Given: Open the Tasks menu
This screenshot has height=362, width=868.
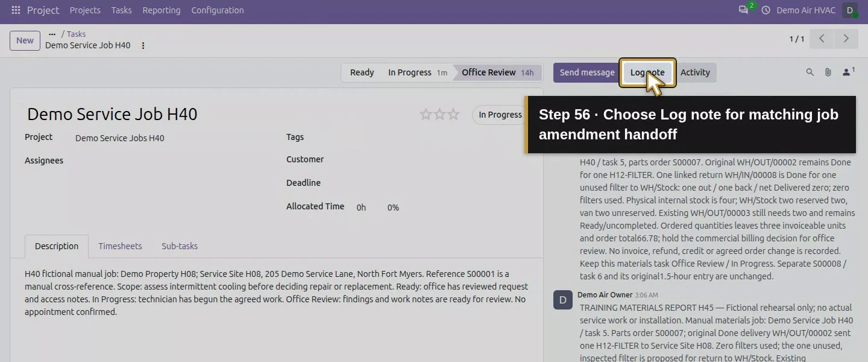Looking at the screenshot, I should [x=121, y=10].
